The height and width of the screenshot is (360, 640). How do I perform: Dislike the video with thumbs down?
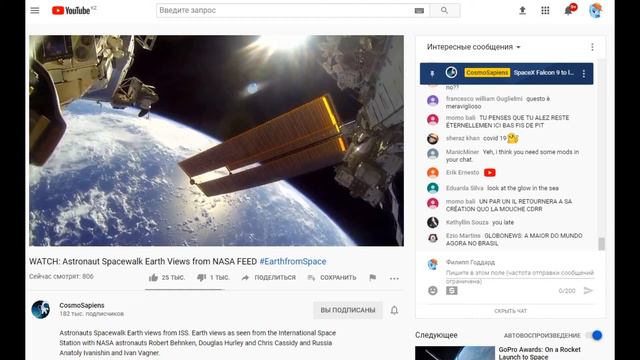click(x=201, y=278)
